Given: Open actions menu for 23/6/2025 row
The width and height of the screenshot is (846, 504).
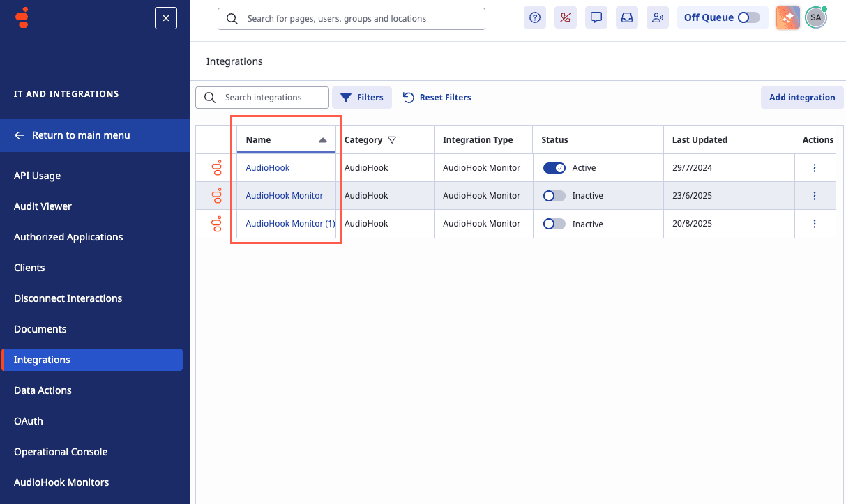Looking at the screenshot, I should coord(815,196).
